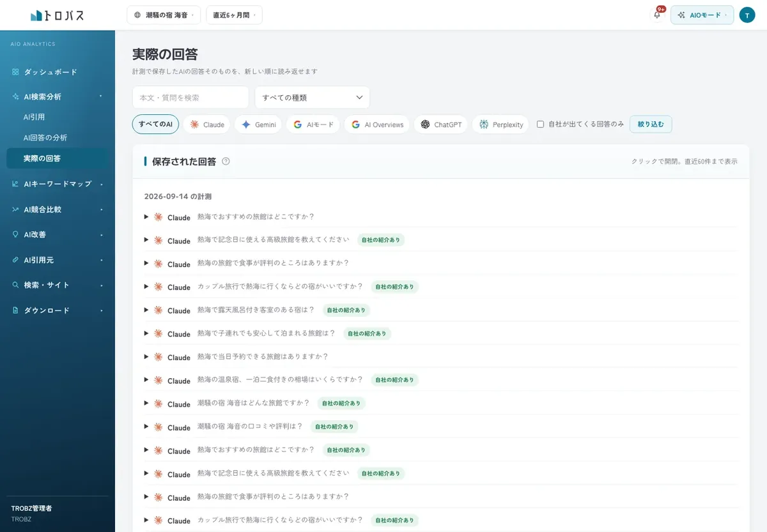Click the globe icon in site selector
The image size is (767, 532).
(137, 15)
